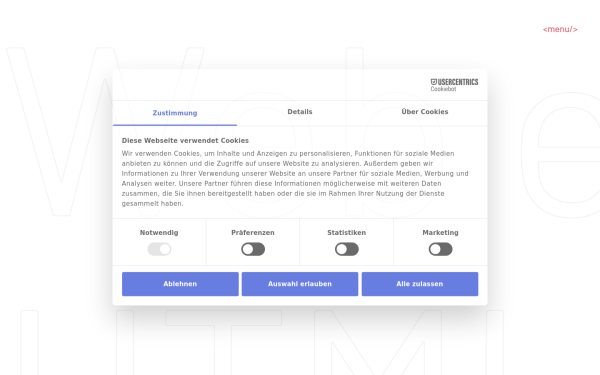
Task: Click the Usercentrics Cookiebot logo
Action: 454,85
